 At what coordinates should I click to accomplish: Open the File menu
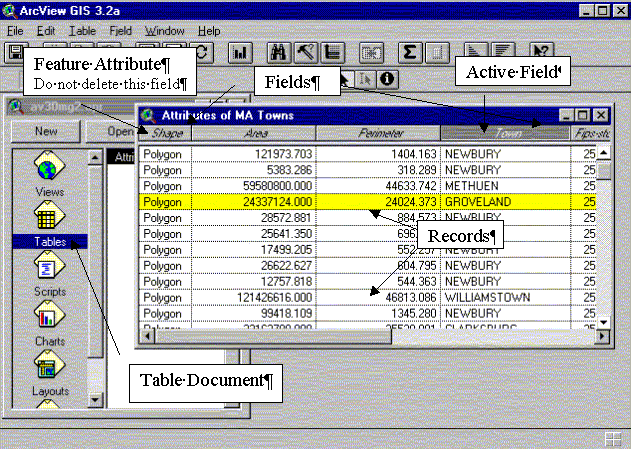pyautogui.click(x=15, y=31)
